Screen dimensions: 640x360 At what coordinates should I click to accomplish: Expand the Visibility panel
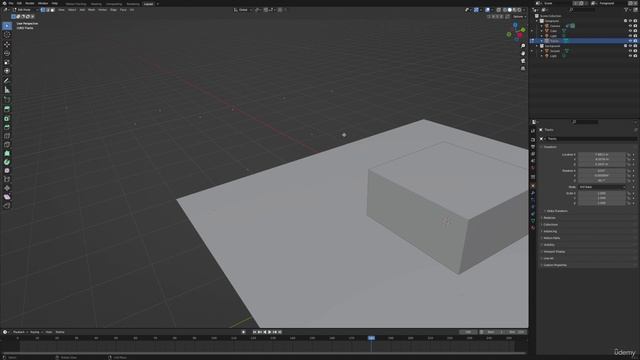(x=549, y=245)
